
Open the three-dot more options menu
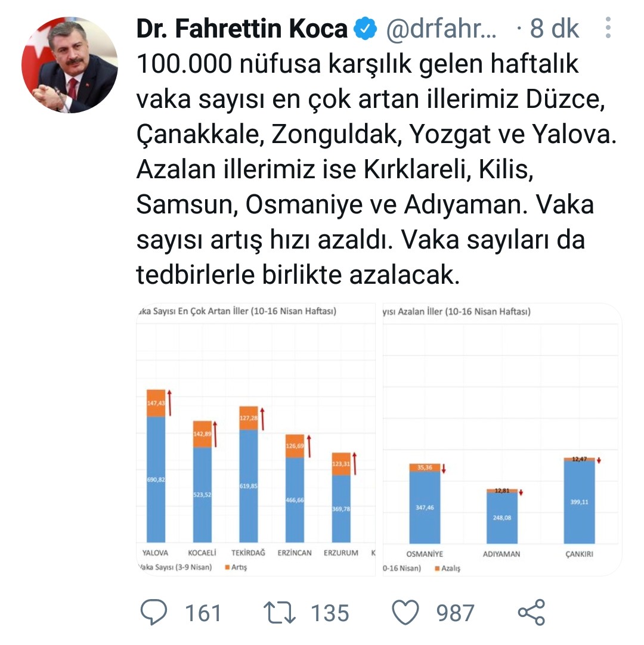coord(608,28)
